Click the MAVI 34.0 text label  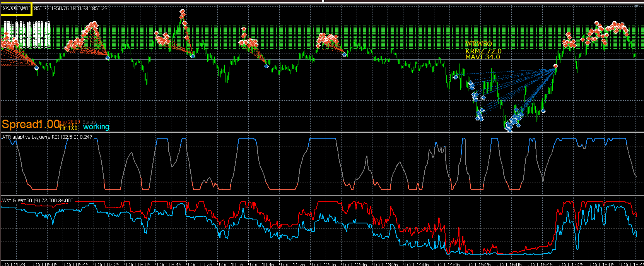483,57
